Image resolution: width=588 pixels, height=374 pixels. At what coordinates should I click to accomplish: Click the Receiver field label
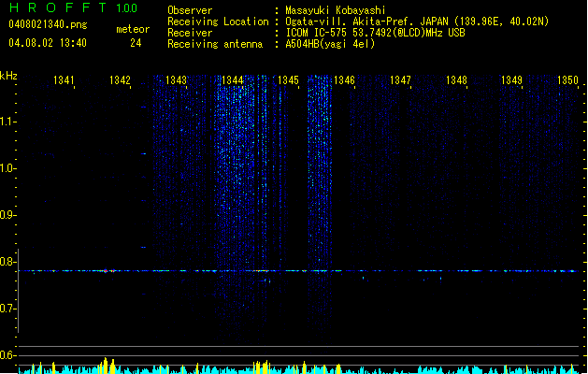pos(190,33)
